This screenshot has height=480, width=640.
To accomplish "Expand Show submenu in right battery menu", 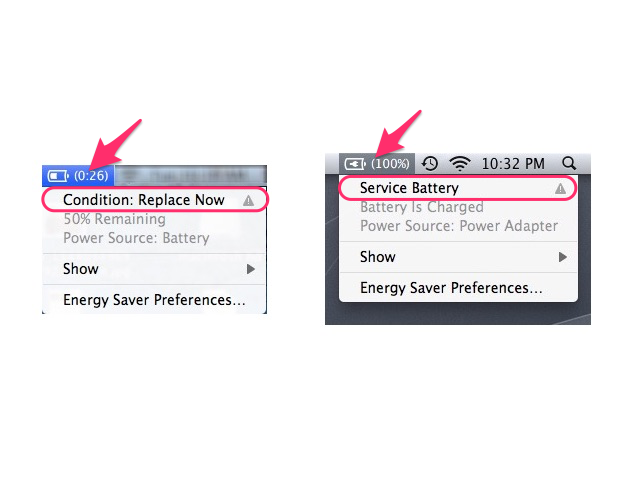I will pos(458,257).
